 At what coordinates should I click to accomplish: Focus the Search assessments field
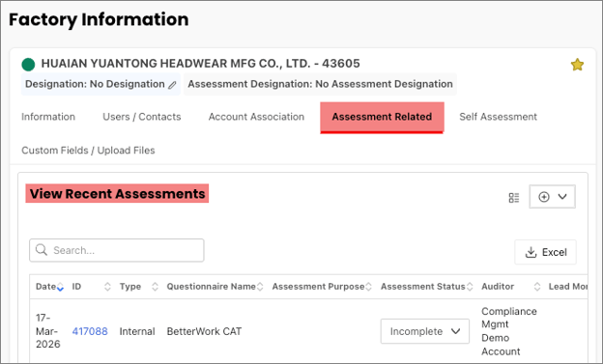117,250
